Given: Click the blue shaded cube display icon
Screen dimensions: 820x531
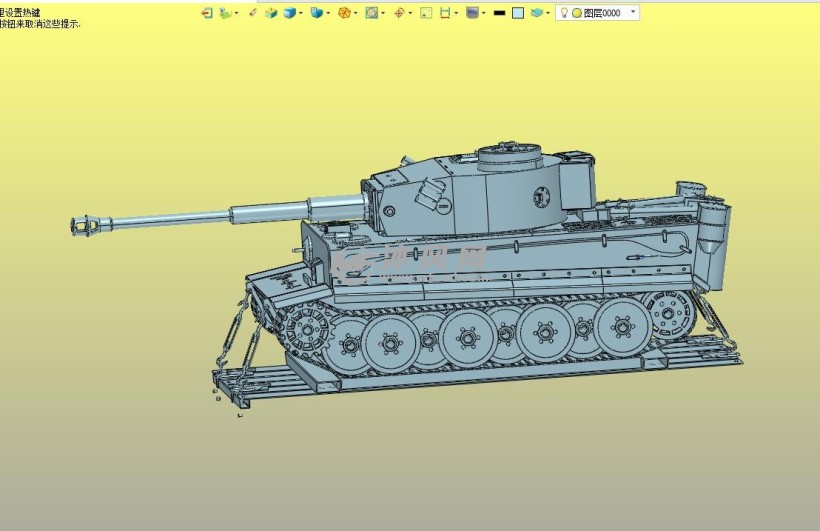Looking at the screenshot, I should pos(289,13).
